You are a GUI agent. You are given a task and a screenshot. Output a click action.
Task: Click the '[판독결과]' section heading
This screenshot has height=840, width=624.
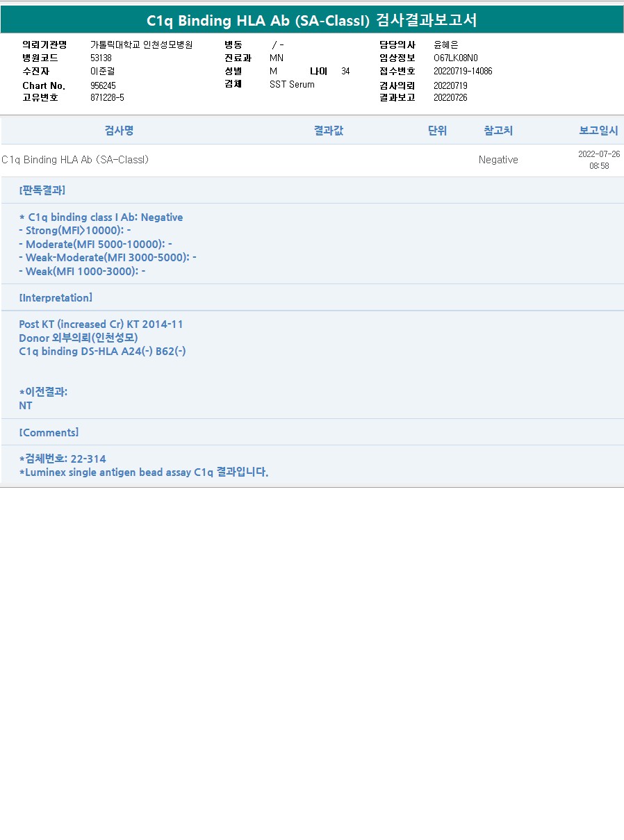pos(42,190)
